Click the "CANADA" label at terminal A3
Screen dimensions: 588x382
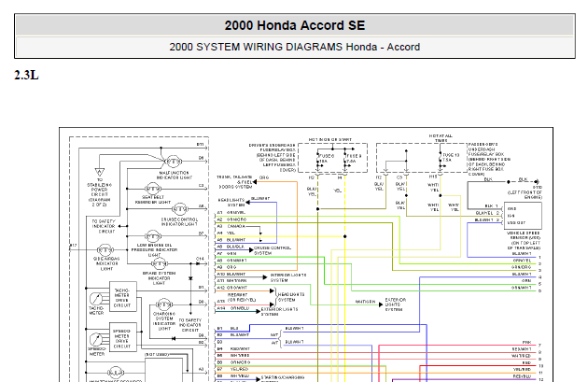pyautogui.click(x=236, y=226)
